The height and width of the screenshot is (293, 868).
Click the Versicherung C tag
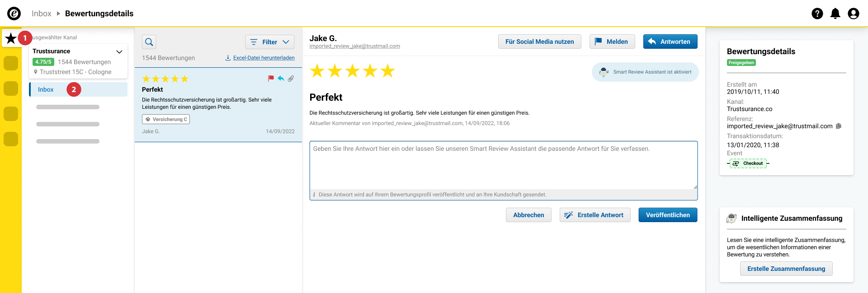coord(166,119)
